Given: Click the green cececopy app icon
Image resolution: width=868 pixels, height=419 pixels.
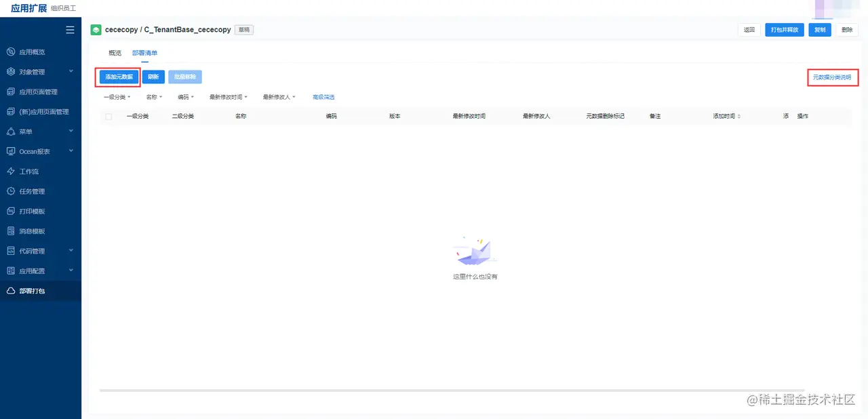Looking at the screenshot, I should [x=96, y=30].
